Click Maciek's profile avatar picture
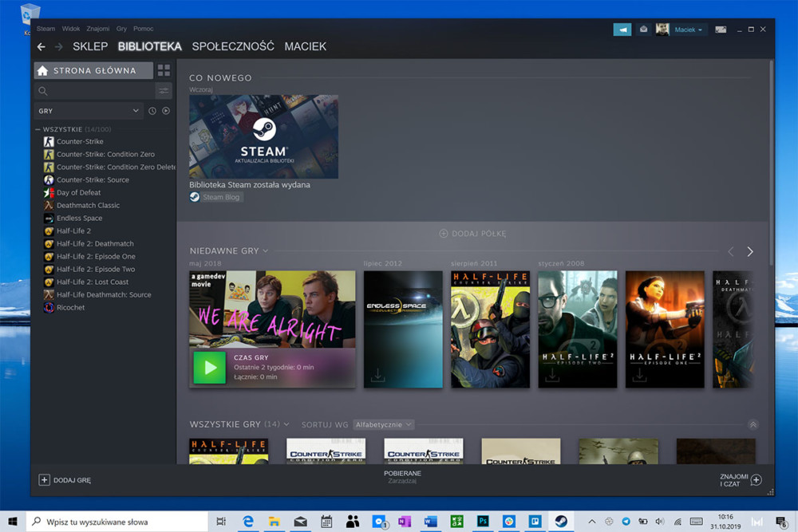 [662, 30]
